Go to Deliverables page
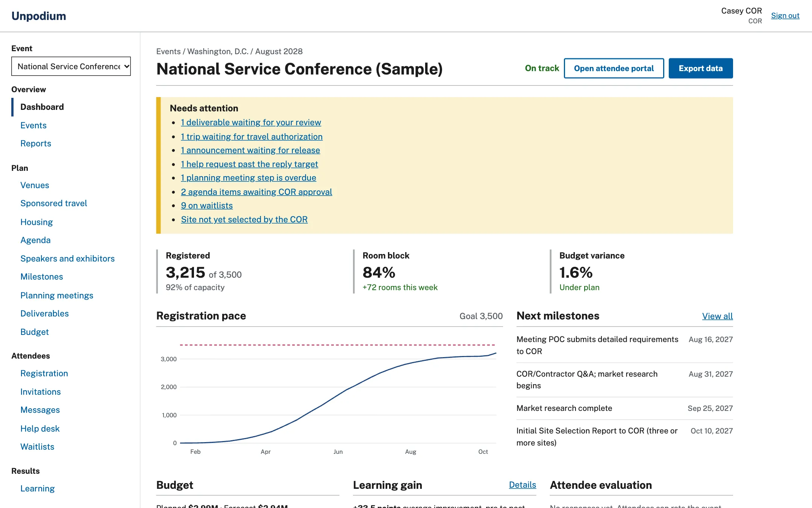 44,313
